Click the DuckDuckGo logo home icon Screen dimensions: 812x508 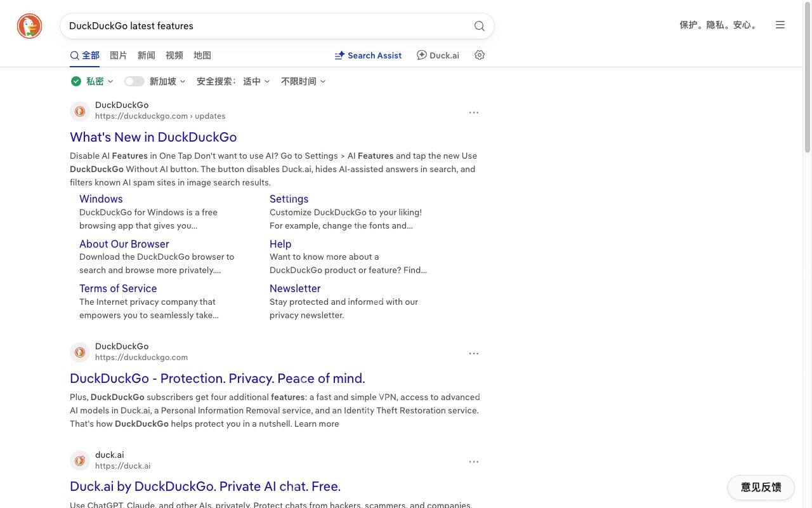point(29,26)
